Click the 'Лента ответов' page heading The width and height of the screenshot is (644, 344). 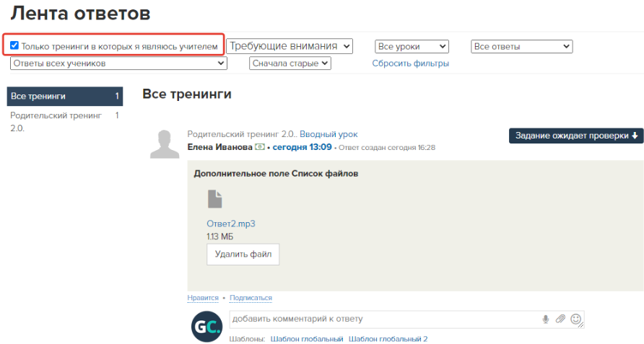click(81, 13)
